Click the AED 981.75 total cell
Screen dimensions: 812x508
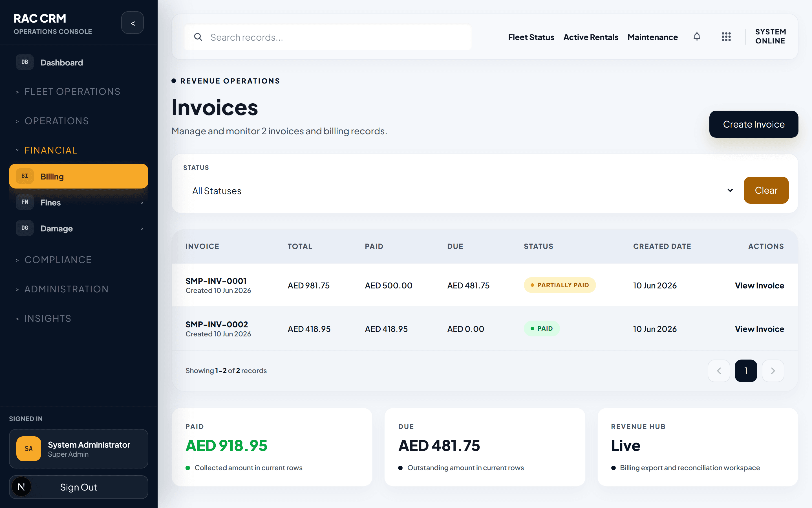(308, 285)
